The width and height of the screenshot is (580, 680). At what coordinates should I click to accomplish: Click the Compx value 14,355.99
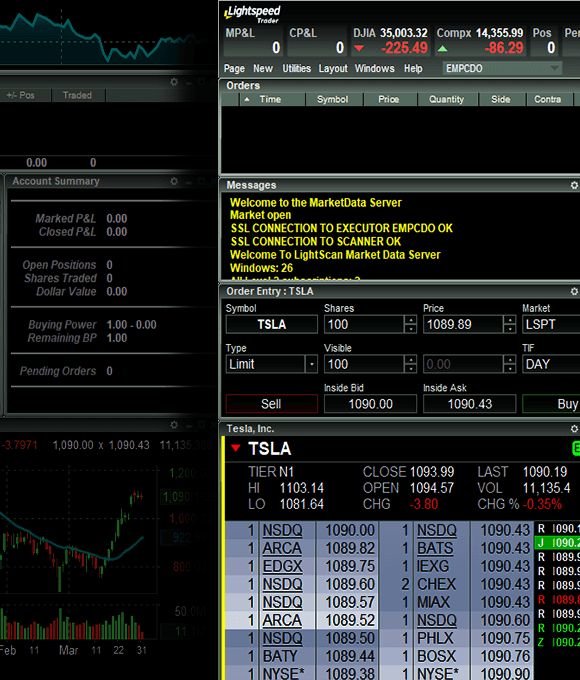point(500,33)
